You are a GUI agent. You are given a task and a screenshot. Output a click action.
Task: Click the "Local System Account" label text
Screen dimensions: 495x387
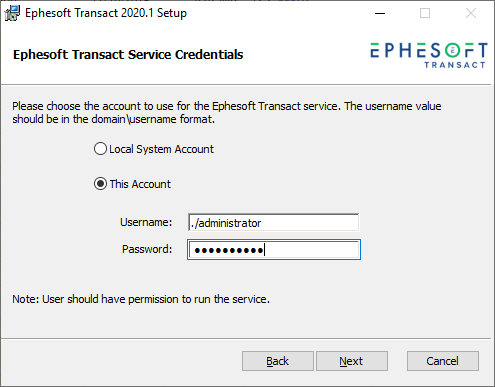click(161, 149)
